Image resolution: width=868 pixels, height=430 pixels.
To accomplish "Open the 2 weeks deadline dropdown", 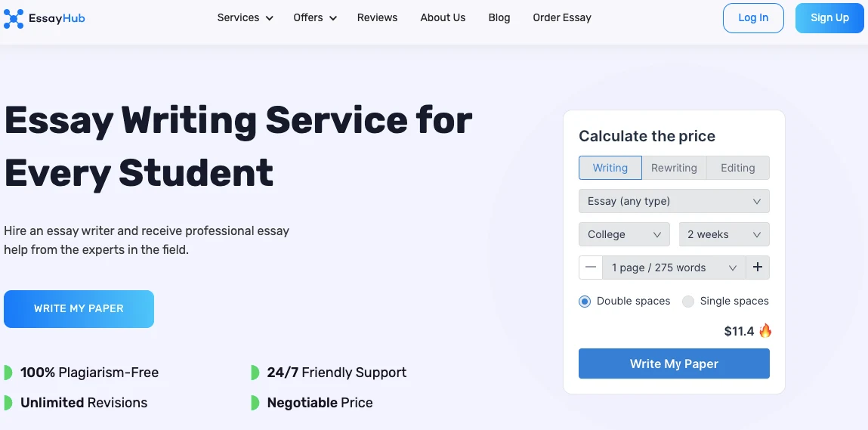I will pyautogui.click(x=724, y=234).
